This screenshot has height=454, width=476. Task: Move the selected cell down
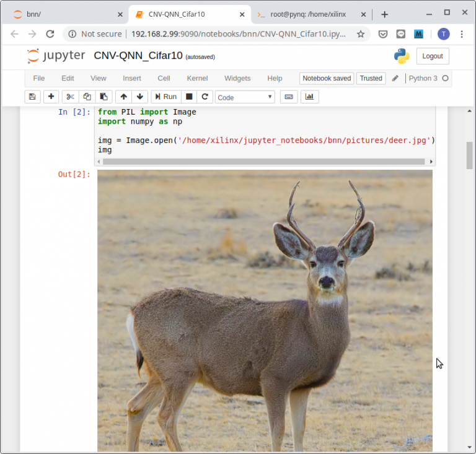point(139,97)
